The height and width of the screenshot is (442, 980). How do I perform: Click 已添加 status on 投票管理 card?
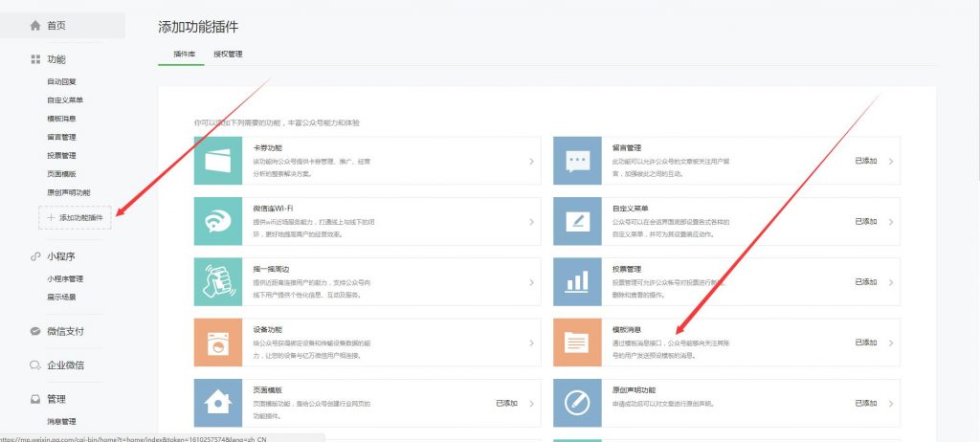(865, 282)
